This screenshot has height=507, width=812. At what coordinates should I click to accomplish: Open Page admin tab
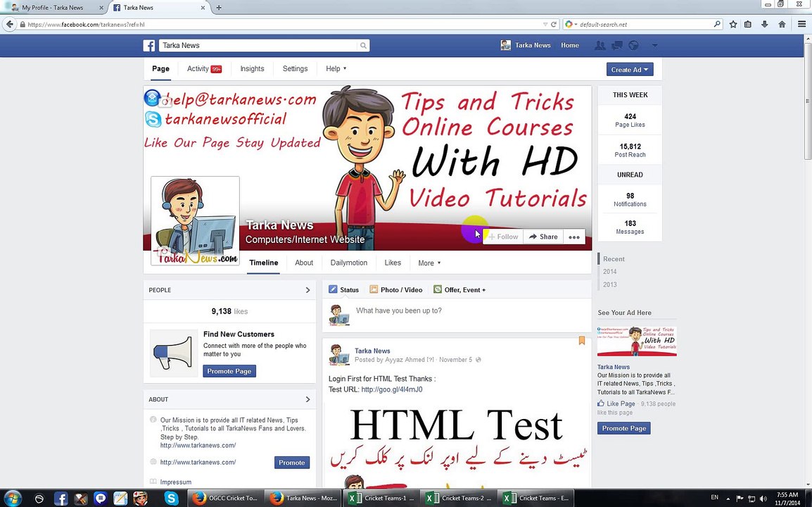pos(160,69)
